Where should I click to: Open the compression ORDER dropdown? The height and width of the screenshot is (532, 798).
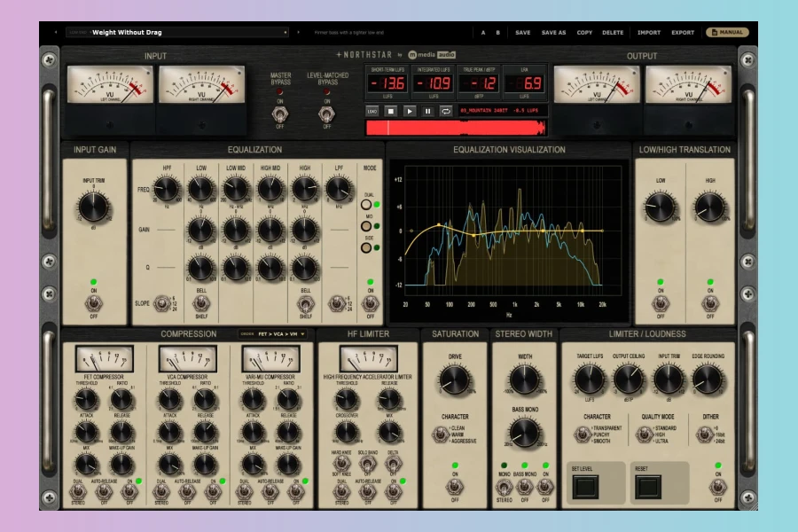click(272, 334)
